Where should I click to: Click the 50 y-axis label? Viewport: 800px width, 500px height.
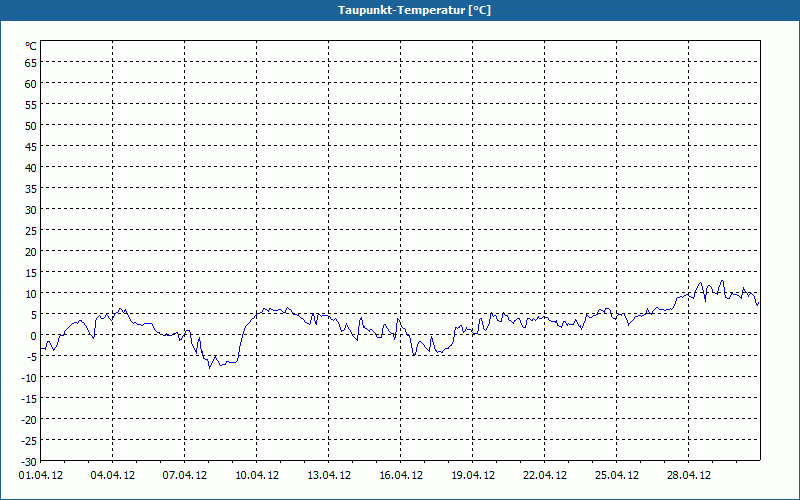click(x=31, y=126)
